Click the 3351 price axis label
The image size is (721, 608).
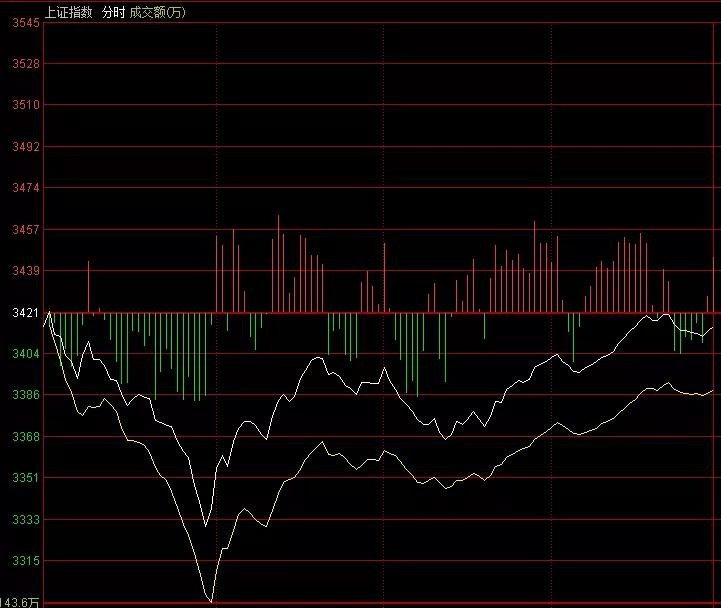26,478
